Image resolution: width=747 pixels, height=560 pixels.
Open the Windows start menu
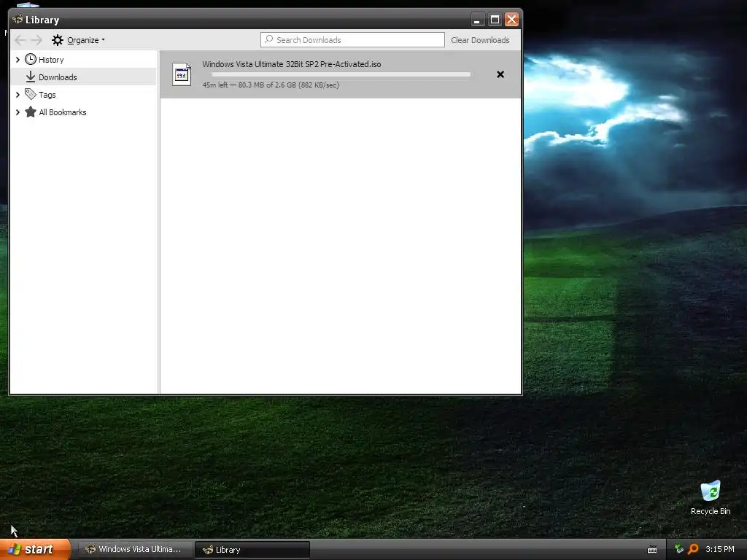tap(35, 550)
